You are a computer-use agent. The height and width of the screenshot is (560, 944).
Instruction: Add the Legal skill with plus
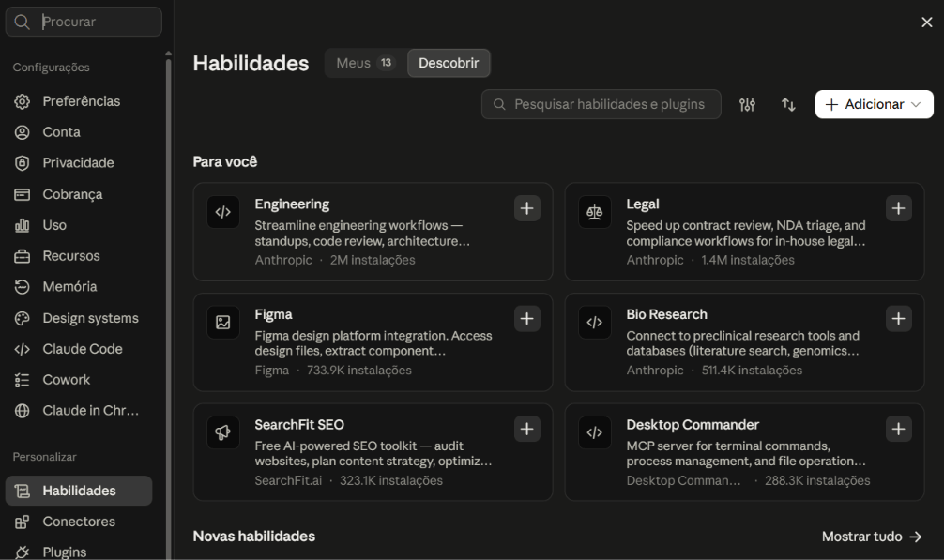[x=898, y=209]
